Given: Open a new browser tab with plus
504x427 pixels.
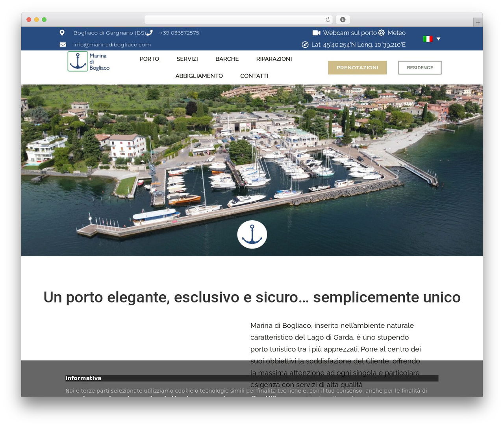Looking at the screenshot, I should click(478, 22).
